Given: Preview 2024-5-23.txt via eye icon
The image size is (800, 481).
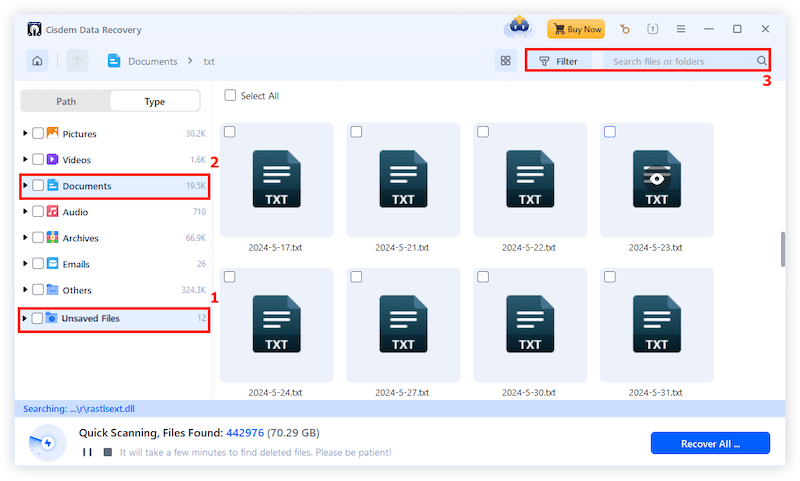Looking at the screenshot, I should coord(657,179).
